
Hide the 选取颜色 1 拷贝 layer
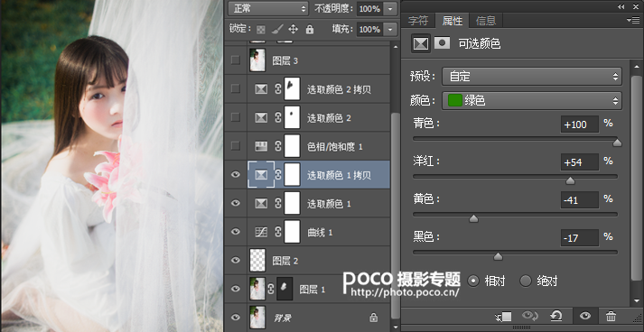(236, 174)
